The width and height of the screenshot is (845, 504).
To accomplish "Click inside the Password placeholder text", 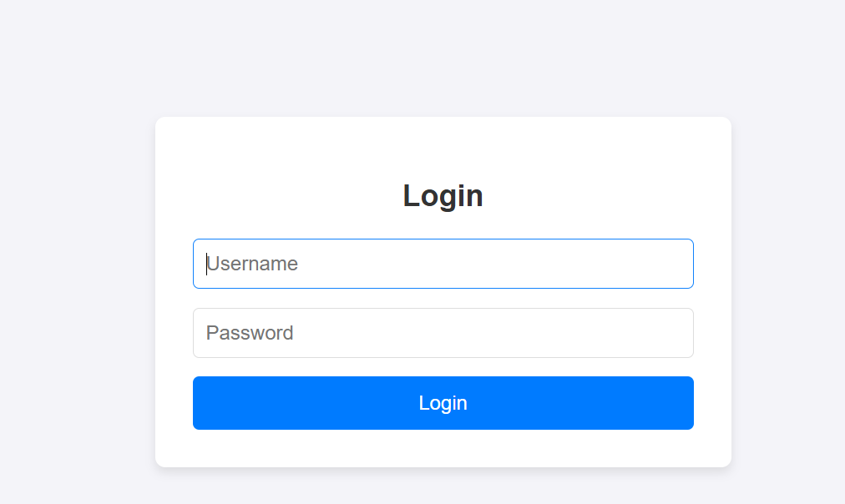I will [250, 333].
